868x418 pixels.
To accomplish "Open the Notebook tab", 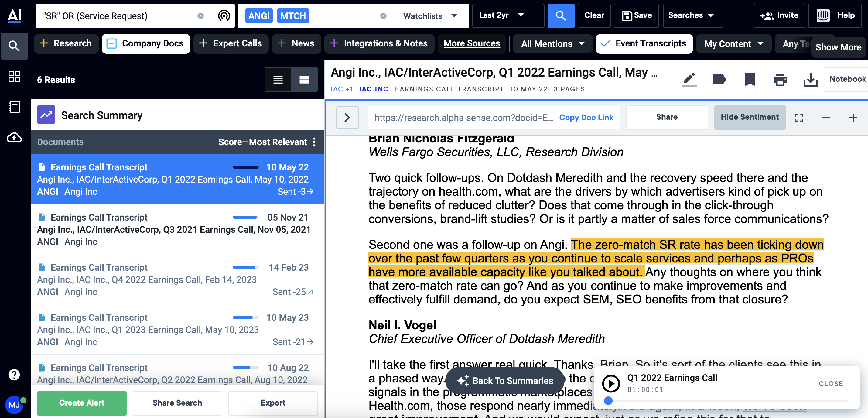I will click(x=846, y=79).
